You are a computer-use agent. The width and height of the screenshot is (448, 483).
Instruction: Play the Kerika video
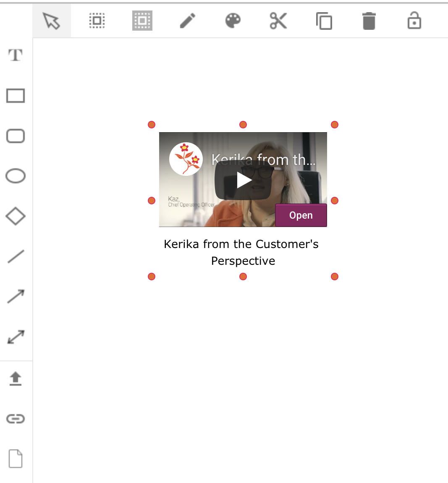coord(243,180)
